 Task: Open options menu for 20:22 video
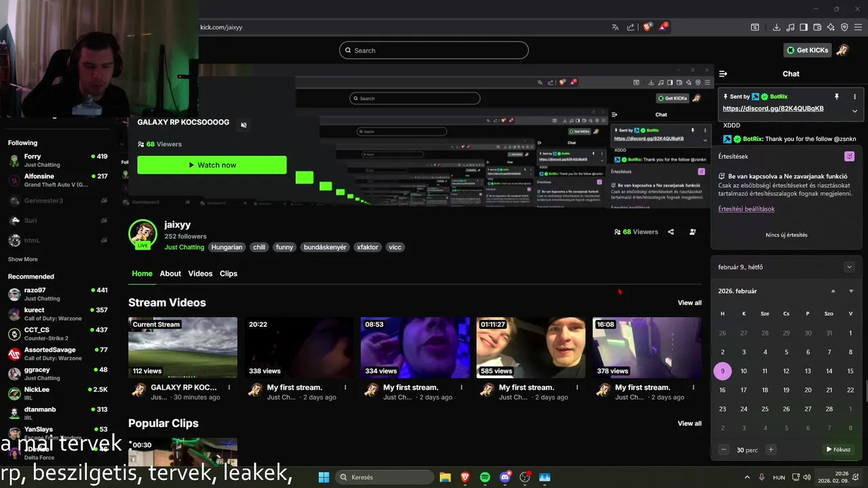point(345,388)
